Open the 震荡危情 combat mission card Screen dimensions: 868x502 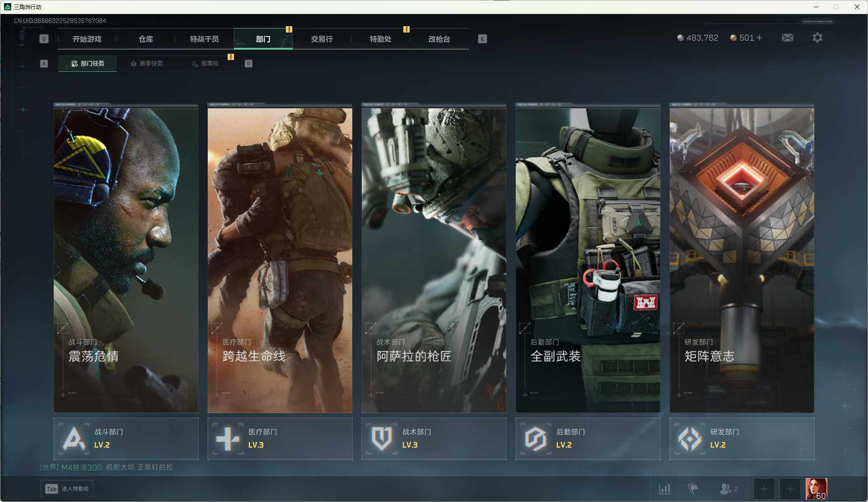tap(126, 260)
